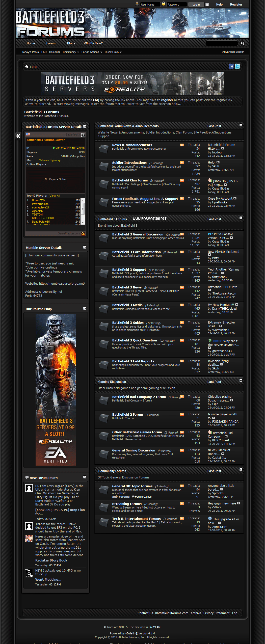Go to last post icon beside Close My Account
Screen dimensions: 265x644
235,198
